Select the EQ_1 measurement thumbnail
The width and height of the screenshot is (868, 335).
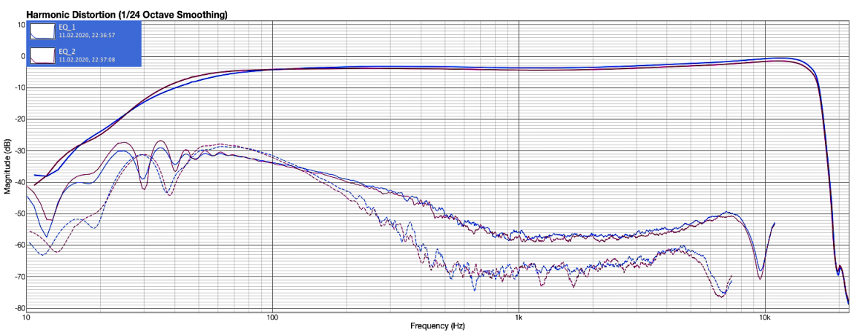(x=42, y=32)
